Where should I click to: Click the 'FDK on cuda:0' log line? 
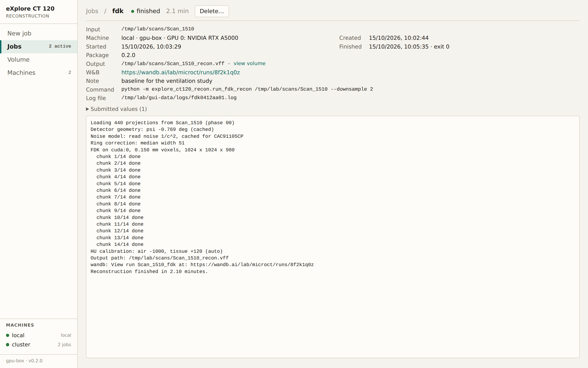[x=162, y=150]
